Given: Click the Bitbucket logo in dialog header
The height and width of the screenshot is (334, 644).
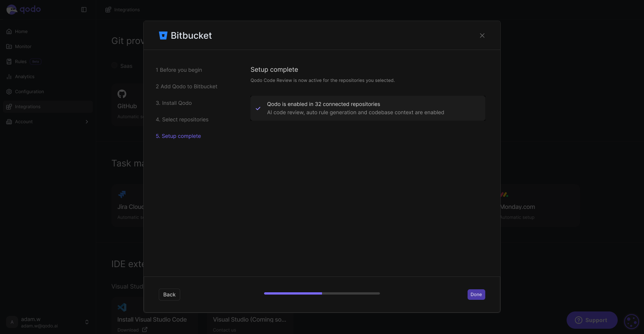Looking at the screenshot, I should [x=163, y=35].
